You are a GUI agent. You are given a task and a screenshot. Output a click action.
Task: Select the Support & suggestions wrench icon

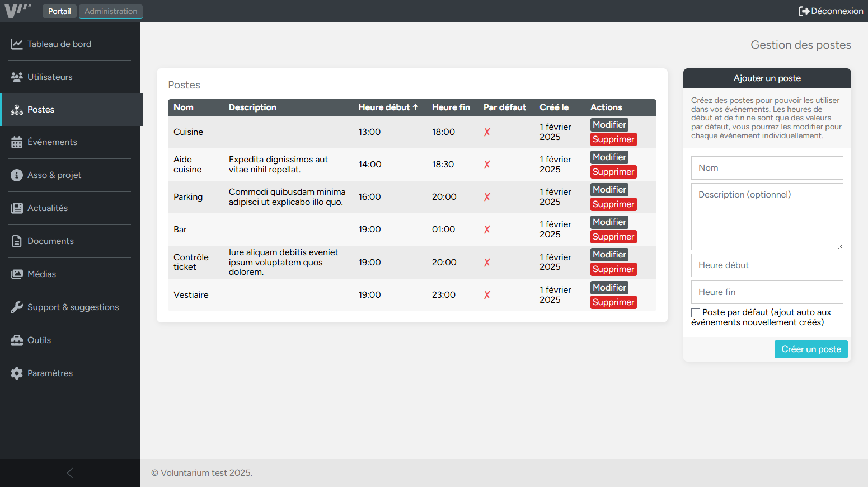click(x=16, y=307)
